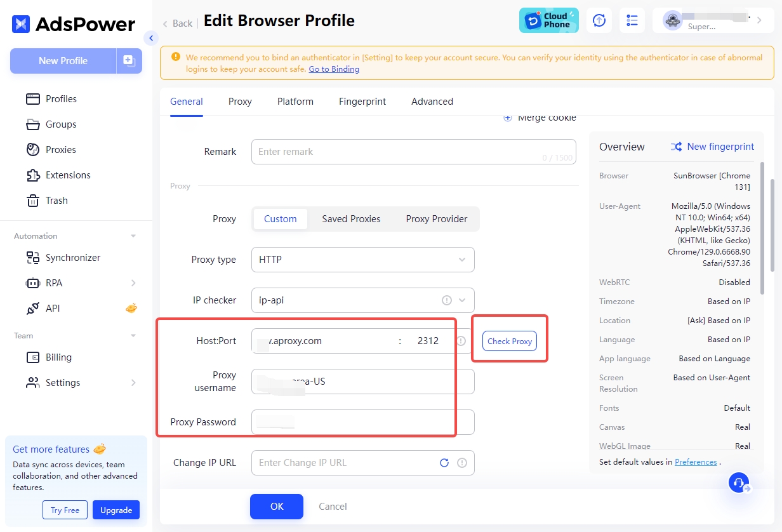The image size is (782, 532).
Task: Switch to the Proxy tab
Action: click(240, 102)
